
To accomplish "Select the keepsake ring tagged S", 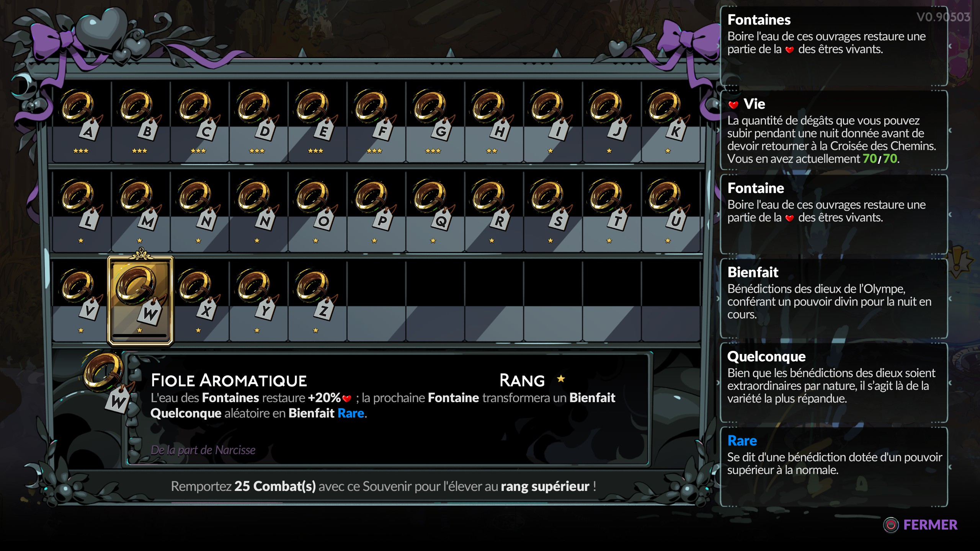I will point(553,211).
